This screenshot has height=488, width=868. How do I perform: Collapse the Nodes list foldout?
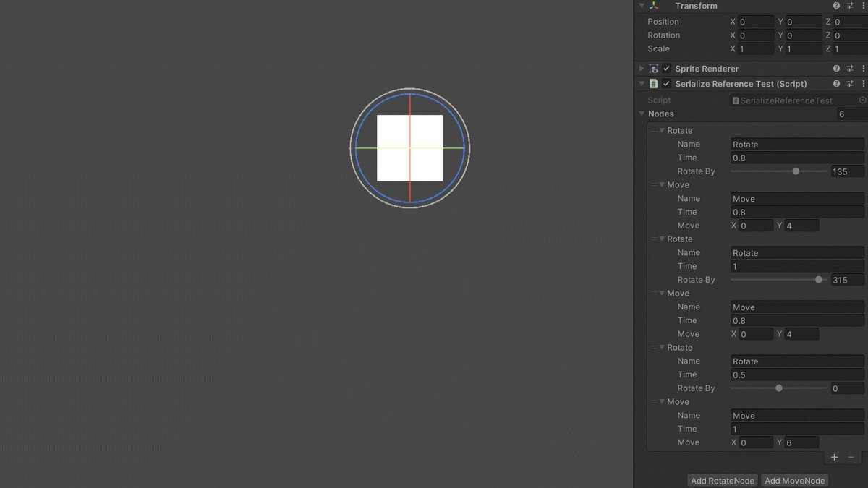642,114
